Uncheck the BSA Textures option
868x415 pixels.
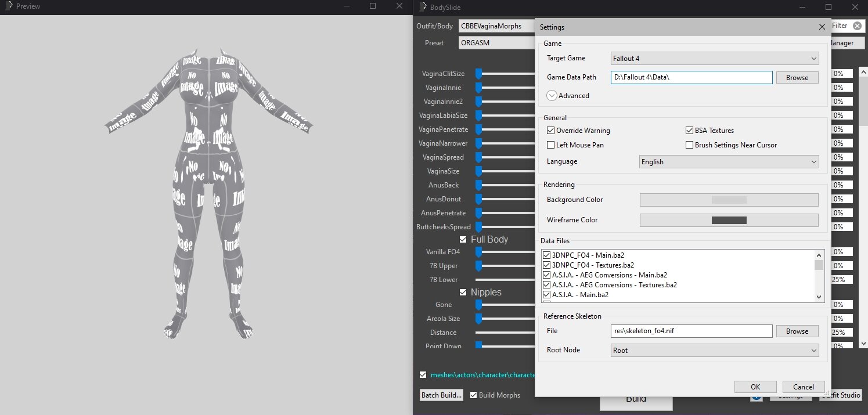click(690, 131)
